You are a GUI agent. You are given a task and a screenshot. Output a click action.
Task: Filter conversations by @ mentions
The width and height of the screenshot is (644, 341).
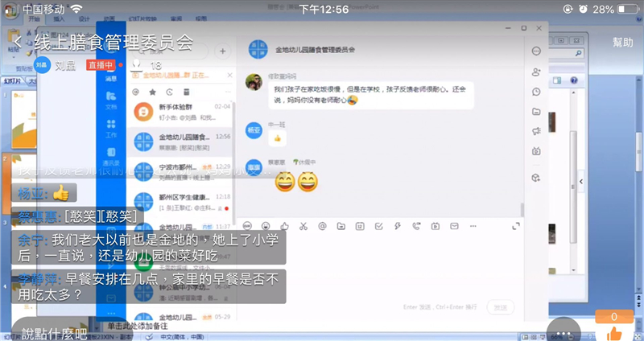(x=135, y=92)
